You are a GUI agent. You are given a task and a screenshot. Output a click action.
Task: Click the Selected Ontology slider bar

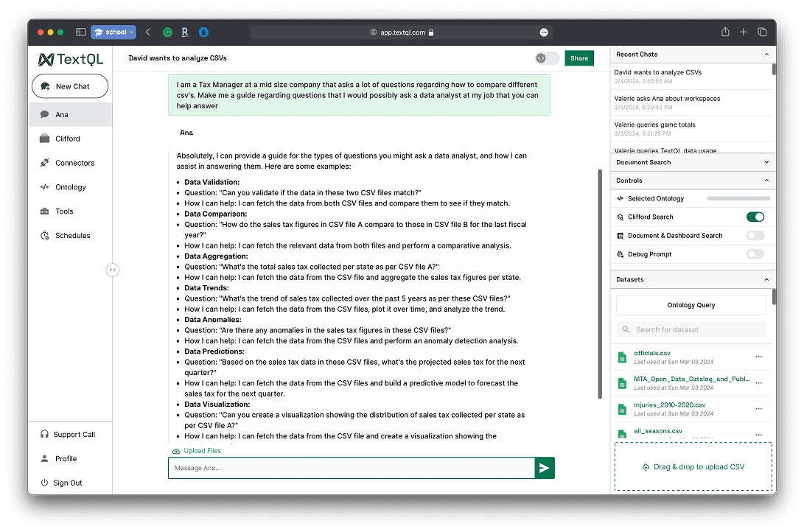pos(738,198)
